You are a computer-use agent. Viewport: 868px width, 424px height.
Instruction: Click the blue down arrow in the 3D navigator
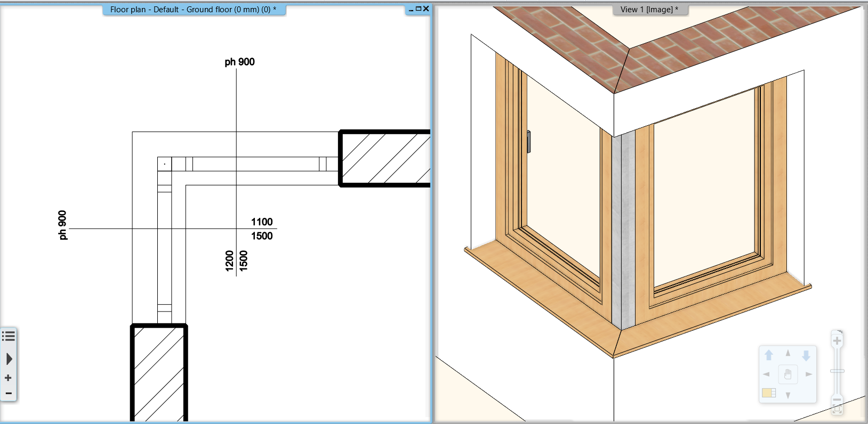pyautogui.click(x=806, y=355)
